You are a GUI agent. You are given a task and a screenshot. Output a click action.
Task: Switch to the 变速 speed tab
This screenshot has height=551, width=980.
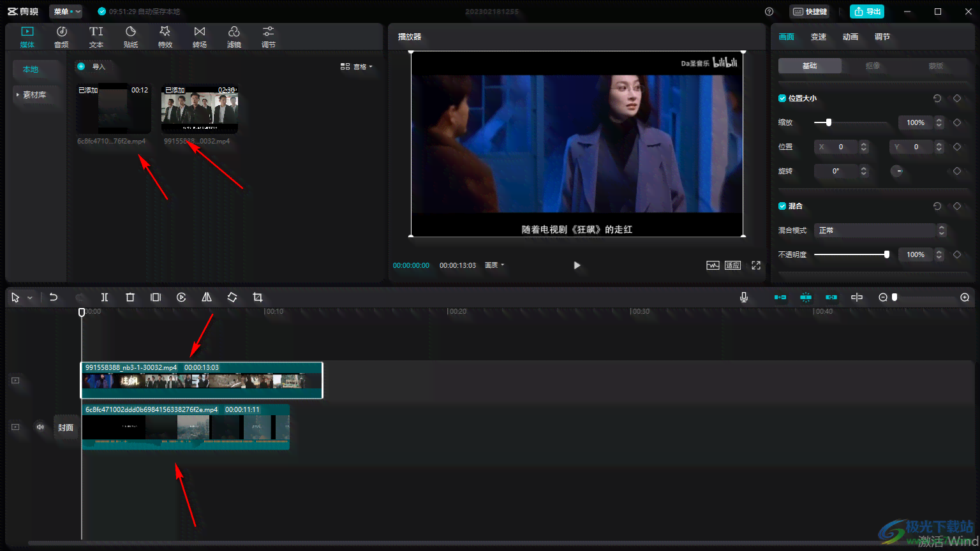pyautogui.click(x=819, y=37)
